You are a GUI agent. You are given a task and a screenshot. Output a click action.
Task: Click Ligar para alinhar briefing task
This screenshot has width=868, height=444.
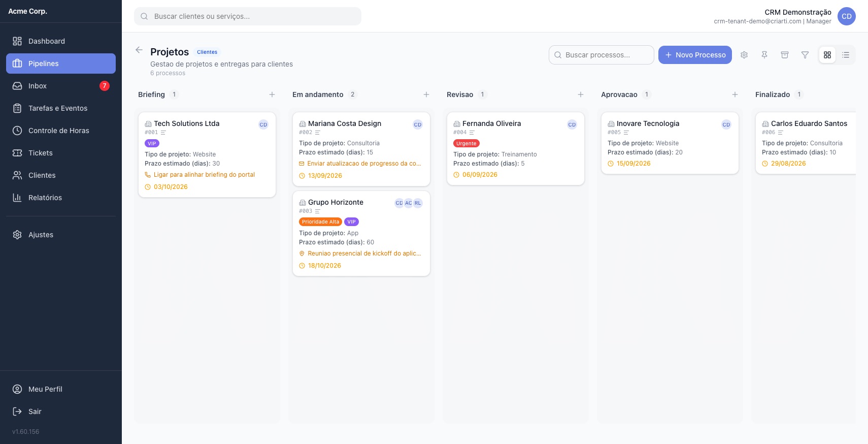click(204, 175)
